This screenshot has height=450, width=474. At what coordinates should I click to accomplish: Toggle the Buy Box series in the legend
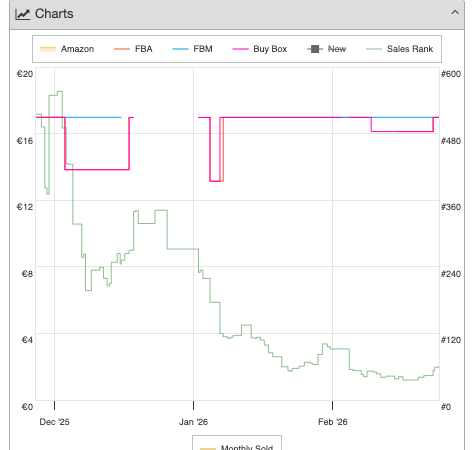(x=260, y=49)
